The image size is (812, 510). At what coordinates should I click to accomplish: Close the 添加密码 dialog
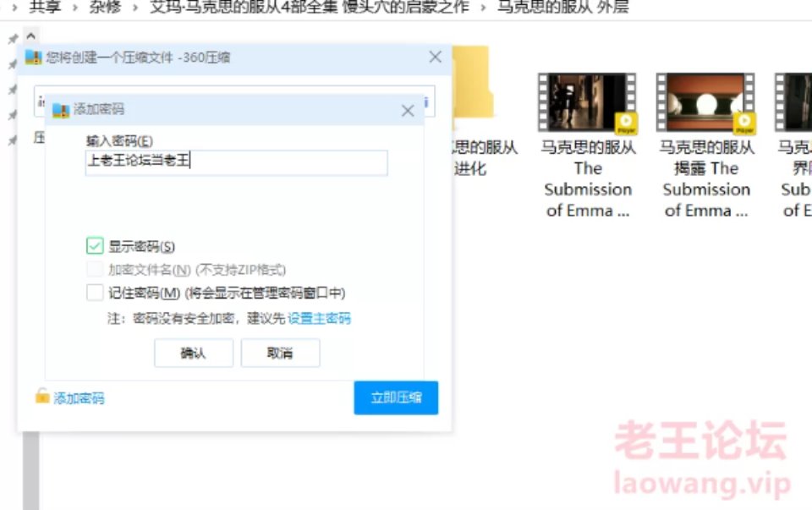(408, 110)
